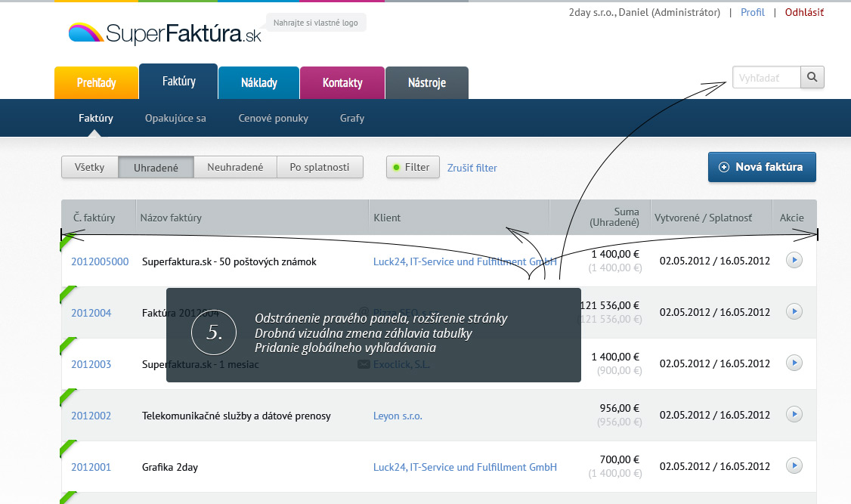
Task: Click Odhlásiť to log out
Action: pos(804,12)
